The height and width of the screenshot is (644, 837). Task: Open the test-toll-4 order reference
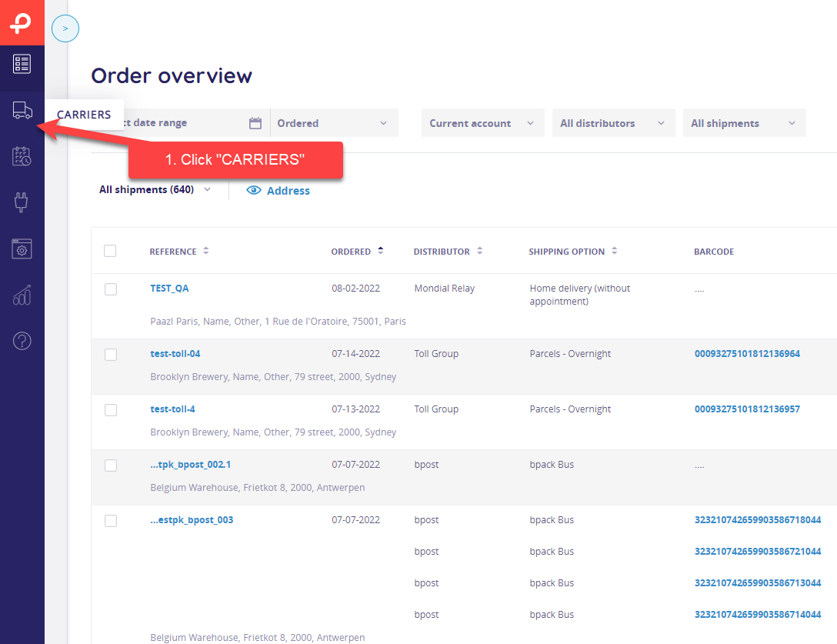point(172,409)
